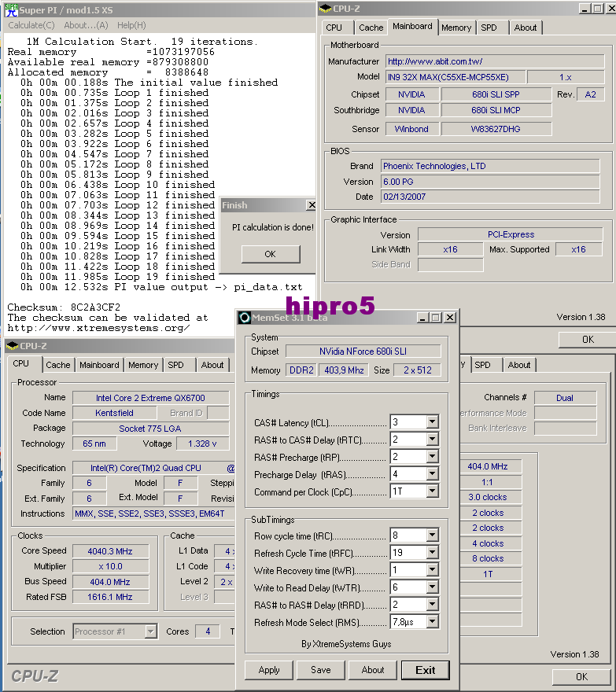Open the Calculate(C) menu in Super PI
The image size is (616, 692).
(31, 25)
